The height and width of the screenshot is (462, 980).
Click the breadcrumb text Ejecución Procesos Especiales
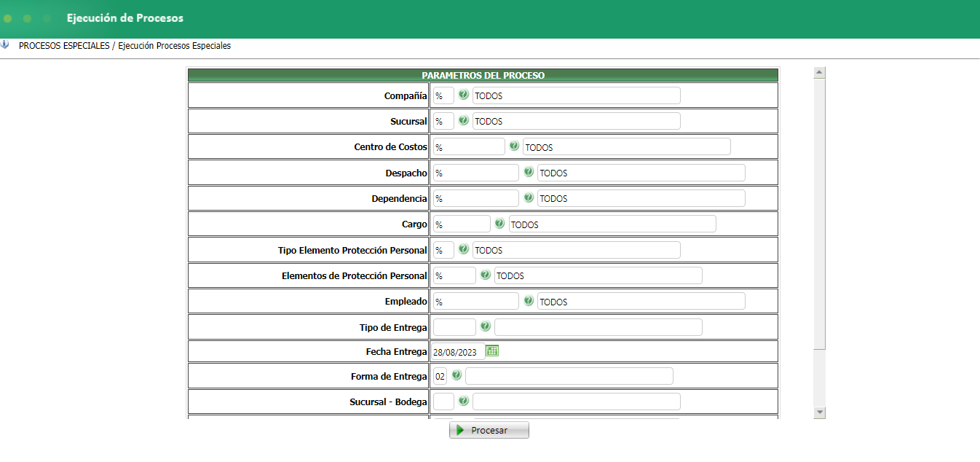tap(174, 45)
